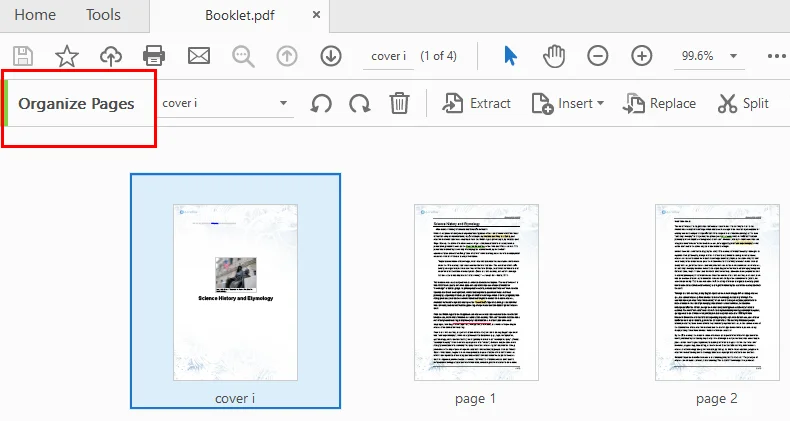
Task: Zoom out with the minus icon
Action: pyautogui.click(x=598, y=56)
